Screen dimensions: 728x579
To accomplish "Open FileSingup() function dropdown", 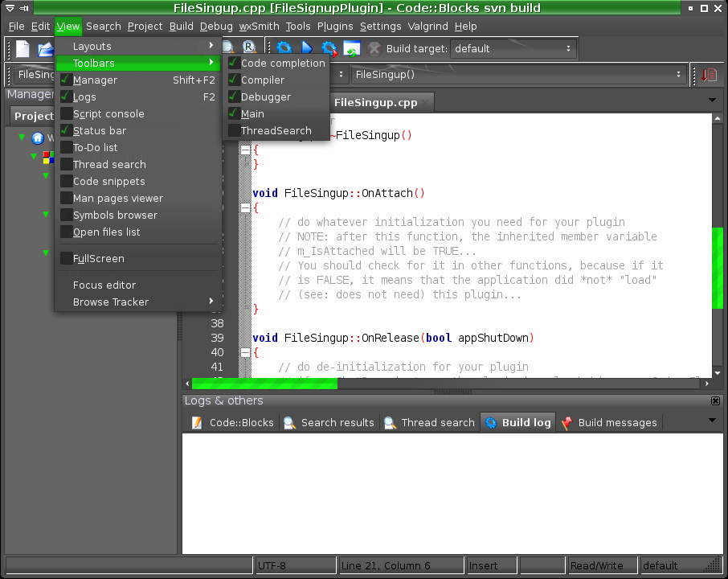I will pyautogui.click(x=517, y=74).
